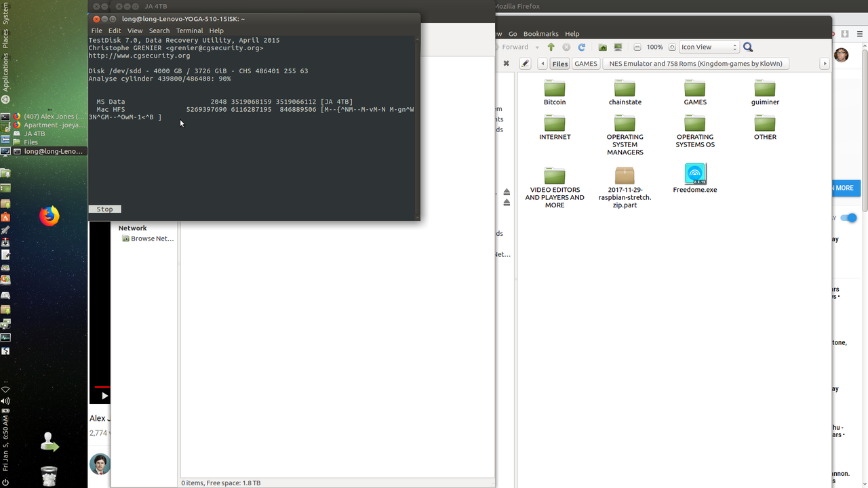Toggle the blue autoplay switch in Firefox
Screen dimensions: 868x488
click(x=848, y=218)
